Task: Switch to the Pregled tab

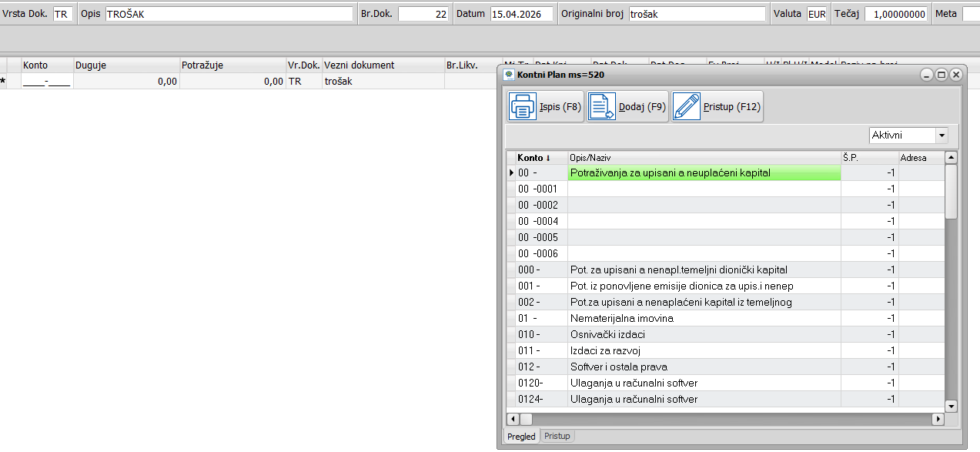Action: (x=521, y=437)
